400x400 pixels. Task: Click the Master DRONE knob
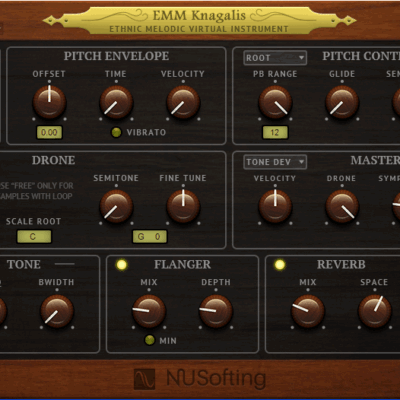pyautogui.click(x=342, y=206)
